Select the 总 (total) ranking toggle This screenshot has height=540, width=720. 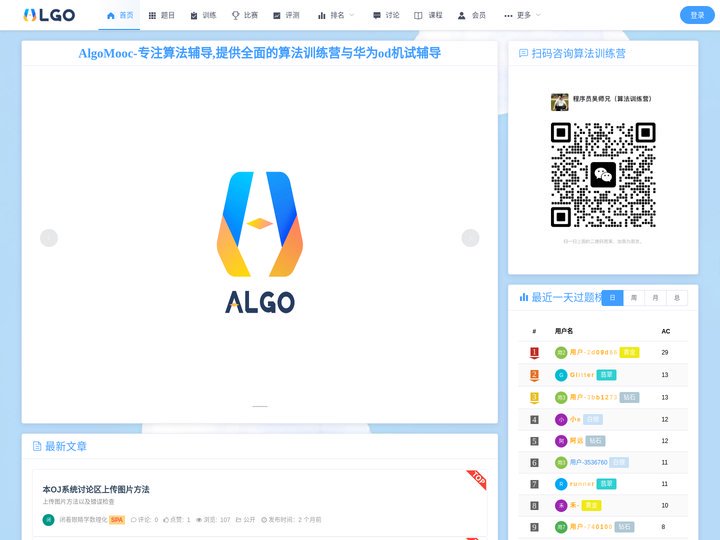(677, 298)
